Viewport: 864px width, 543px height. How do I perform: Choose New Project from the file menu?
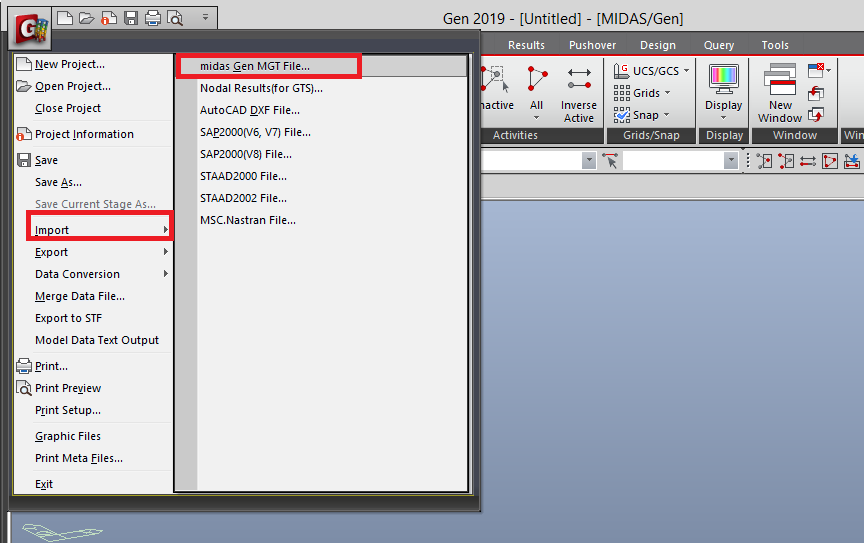[94, 64]
